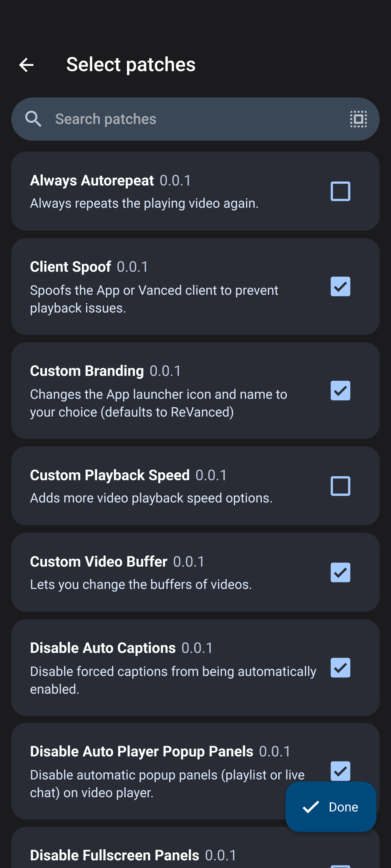Enable the Custom Playback Speed checkbox
The height and width of the screenshot is (868, 391).
point(340,486)
